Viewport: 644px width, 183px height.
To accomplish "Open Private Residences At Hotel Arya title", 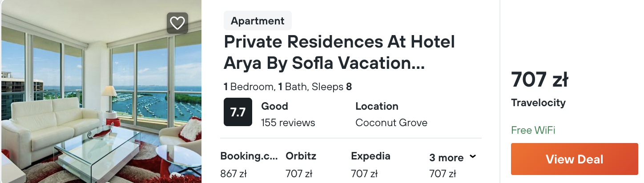I will tap(339, 53).
